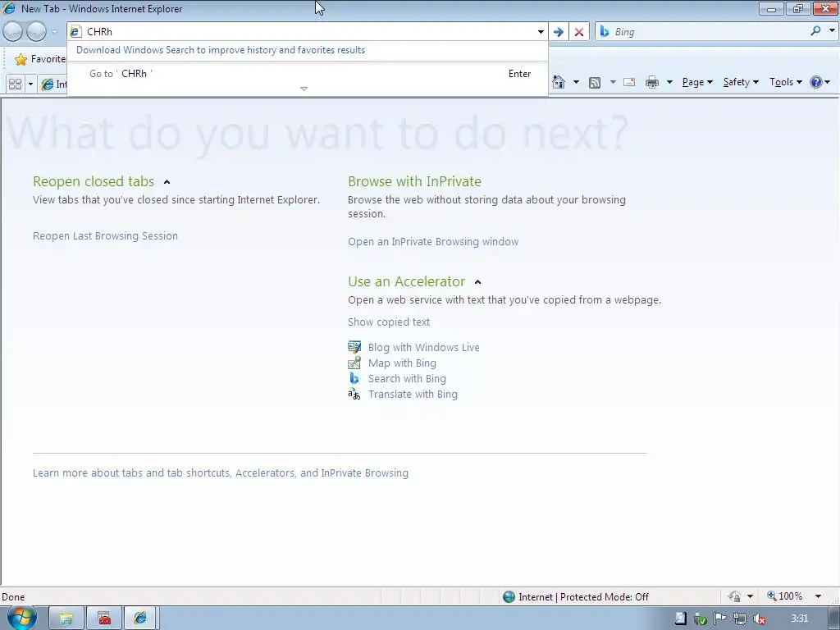840x630 pixels.
Task: Open the Tools menu
Action: [785, 82]
